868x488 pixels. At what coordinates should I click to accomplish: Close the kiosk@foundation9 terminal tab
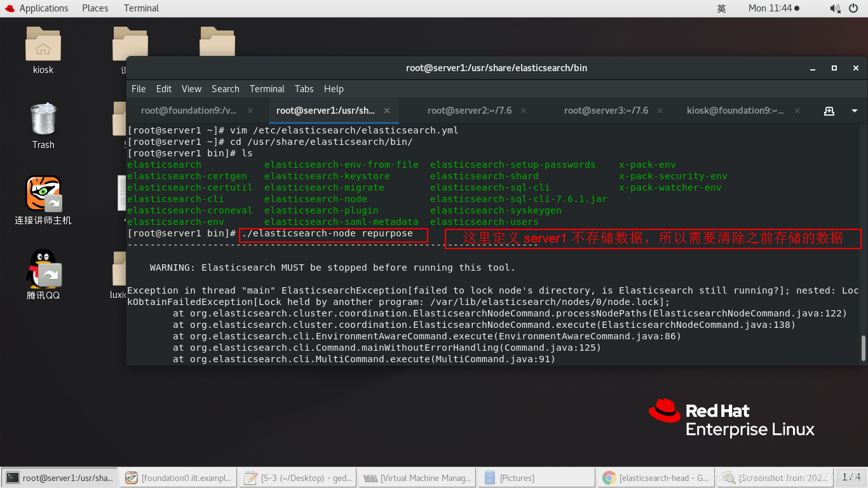coord(799,111)
